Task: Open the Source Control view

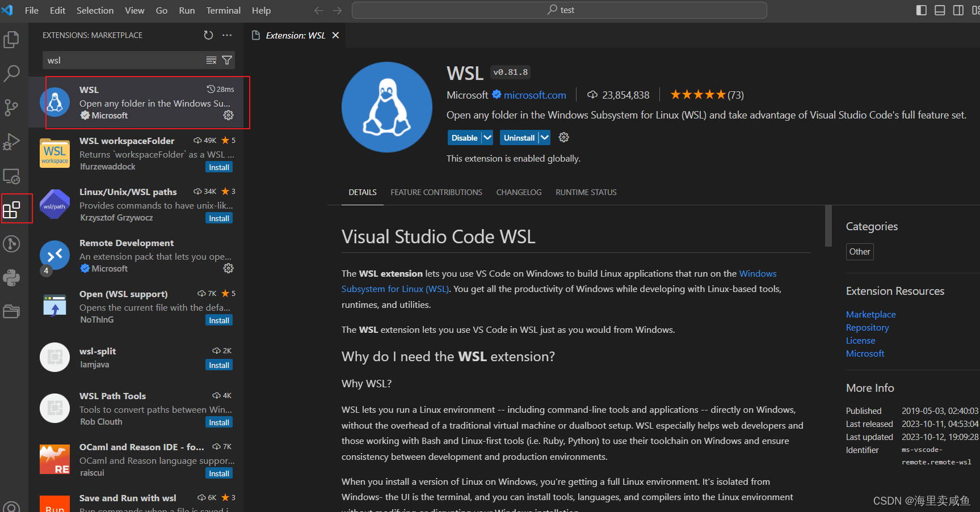Action: coord(12,107)
